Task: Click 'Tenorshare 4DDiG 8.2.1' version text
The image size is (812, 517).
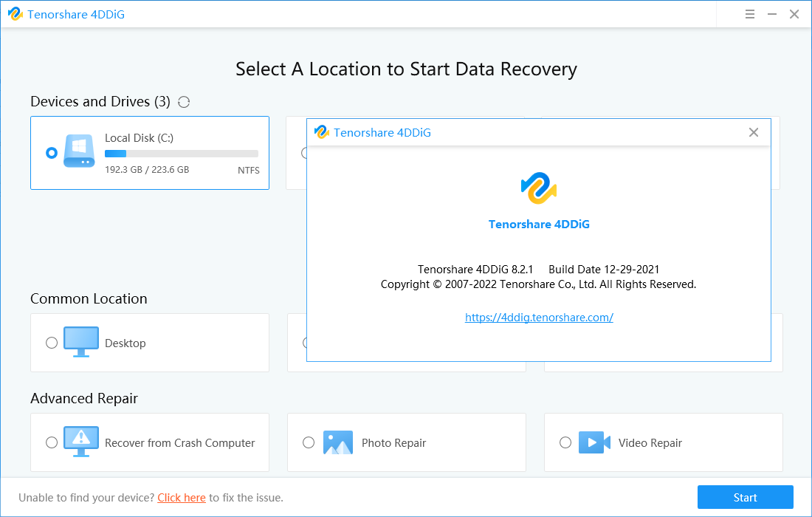Action: tap(475, 270)
